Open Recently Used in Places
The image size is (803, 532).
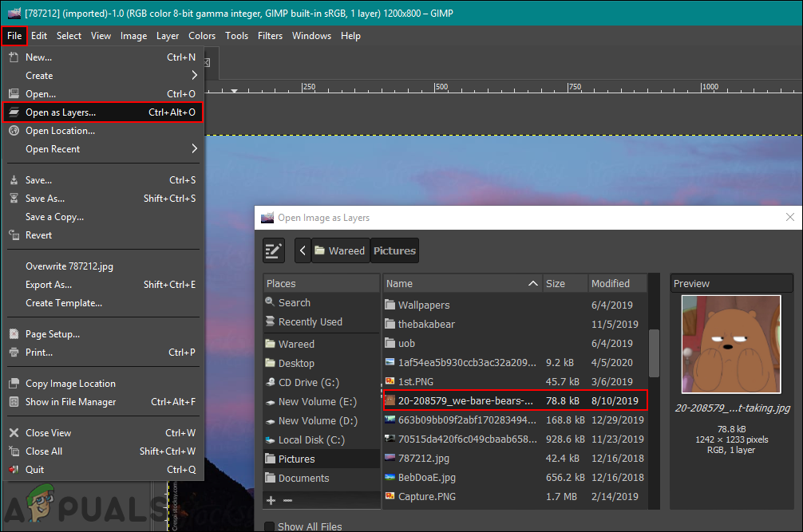point(310,322)
